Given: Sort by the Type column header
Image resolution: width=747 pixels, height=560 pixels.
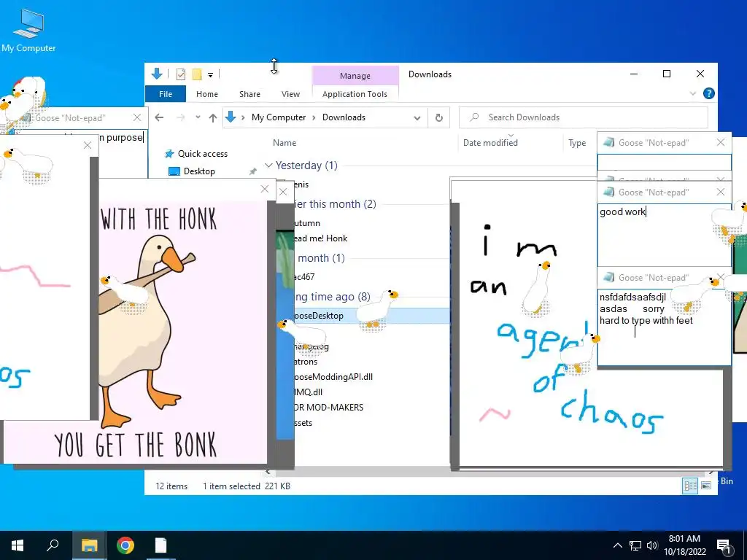Looking at the screenshot, I should coord(577,142).
